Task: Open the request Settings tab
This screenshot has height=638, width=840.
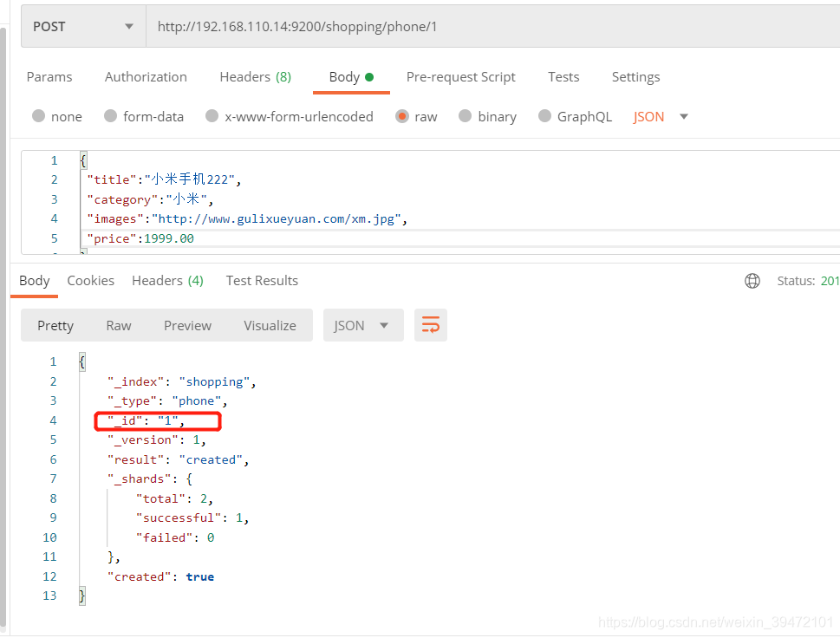Action: tap(636, 77)
